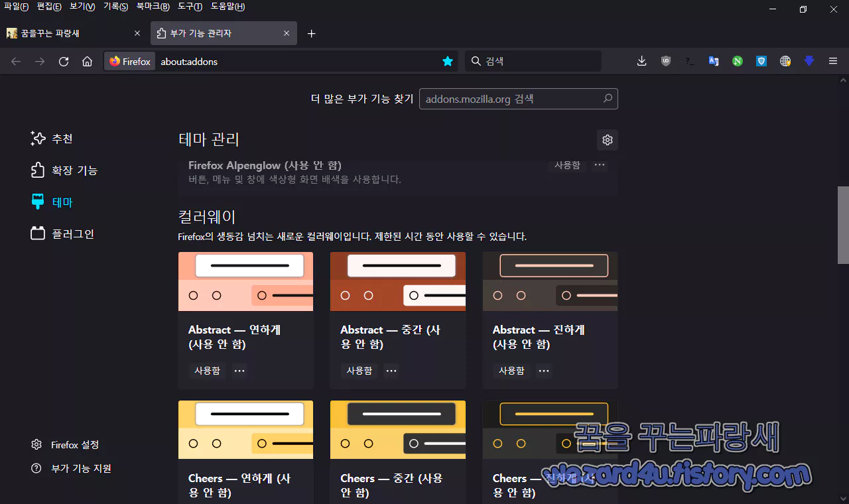
Task: Open the Abstract — 진하게 more options menu
Action: click(x=543, y=371)
